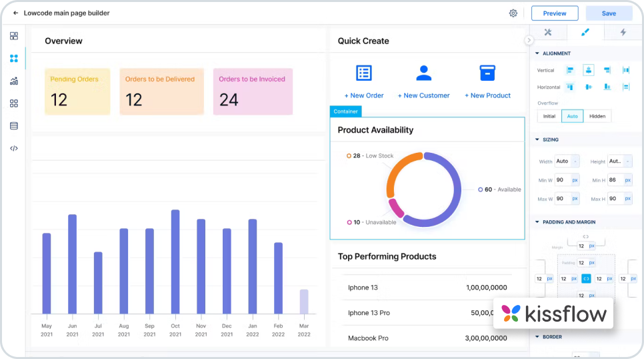The height and width of the screenshot is (359, 644).
Task: Open the database icon in left sidebar
Action: (14, 126)
